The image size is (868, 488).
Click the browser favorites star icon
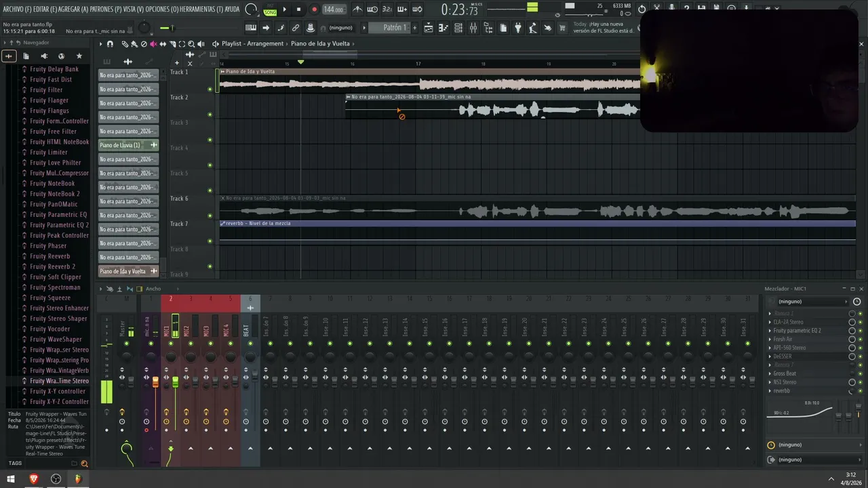click(79, 56)
